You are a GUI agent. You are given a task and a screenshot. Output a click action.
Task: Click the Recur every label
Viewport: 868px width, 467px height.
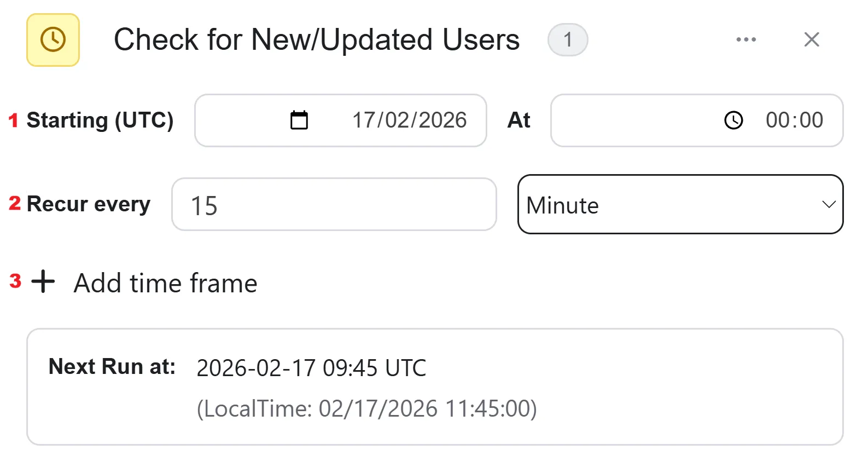(89, 204)
